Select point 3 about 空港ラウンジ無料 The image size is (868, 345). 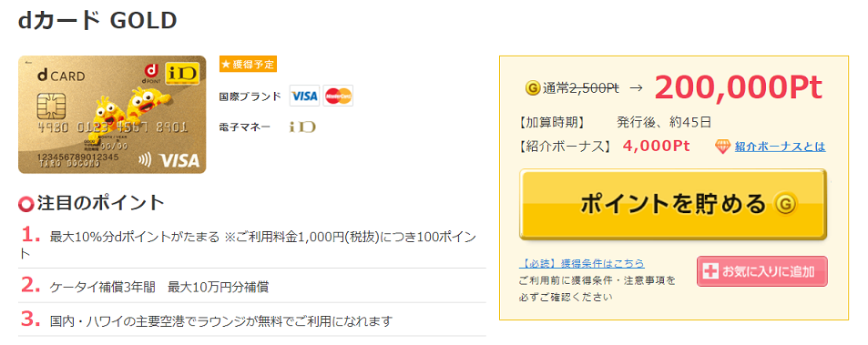[x=252, y=320]
